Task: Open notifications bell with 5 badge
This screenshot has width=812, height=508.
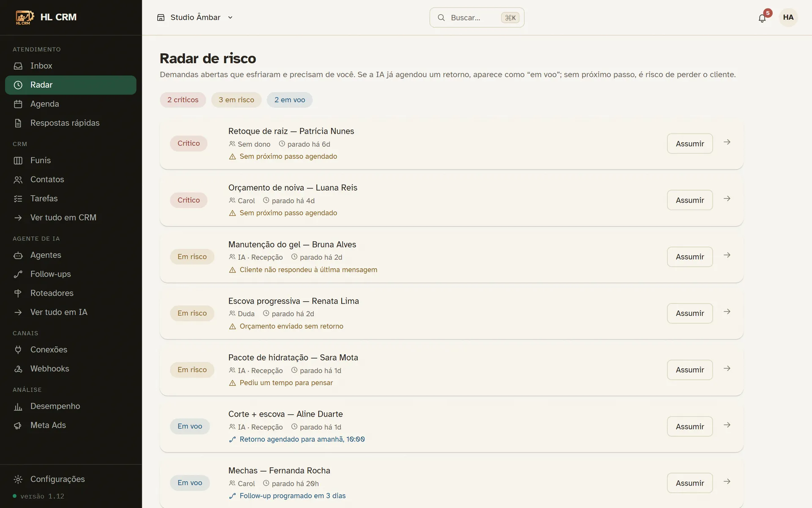Action: [762, 18]
